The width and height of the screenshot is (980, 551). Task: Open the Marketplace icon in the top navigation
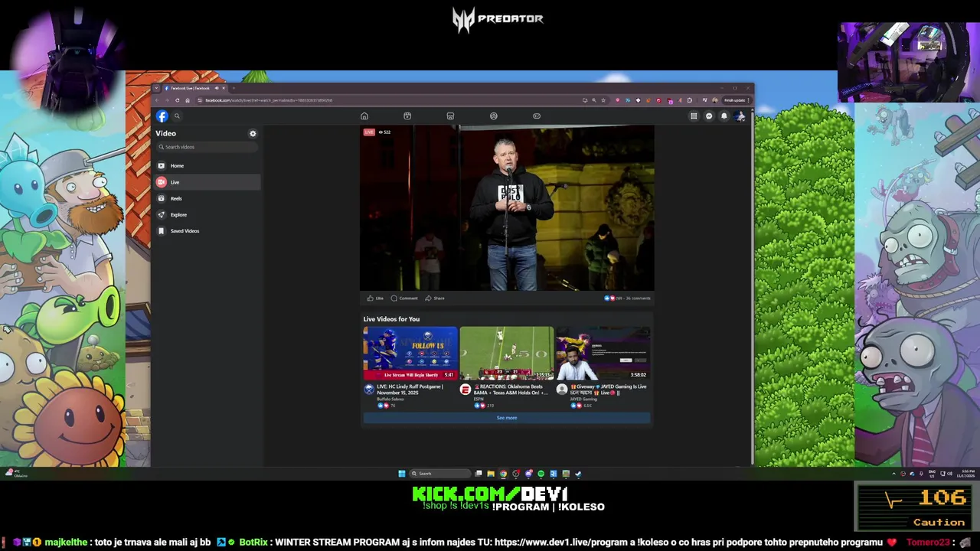point(450,116)
